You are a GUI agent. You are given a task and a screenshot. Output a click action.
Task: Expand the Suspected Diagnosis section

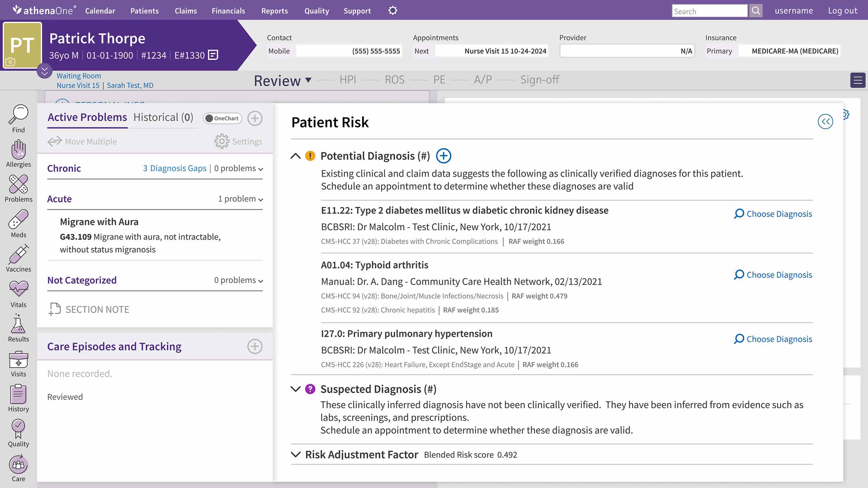tap(295, 389)
